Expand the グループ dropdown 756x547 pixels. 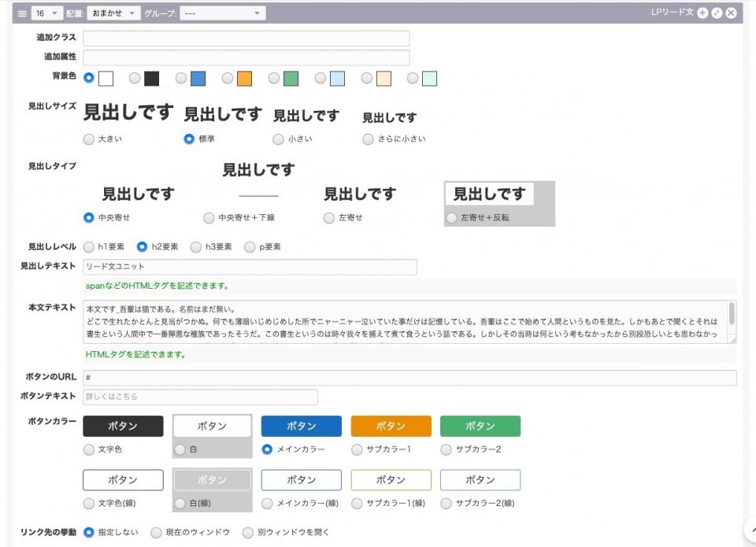(x=222, y=13)
